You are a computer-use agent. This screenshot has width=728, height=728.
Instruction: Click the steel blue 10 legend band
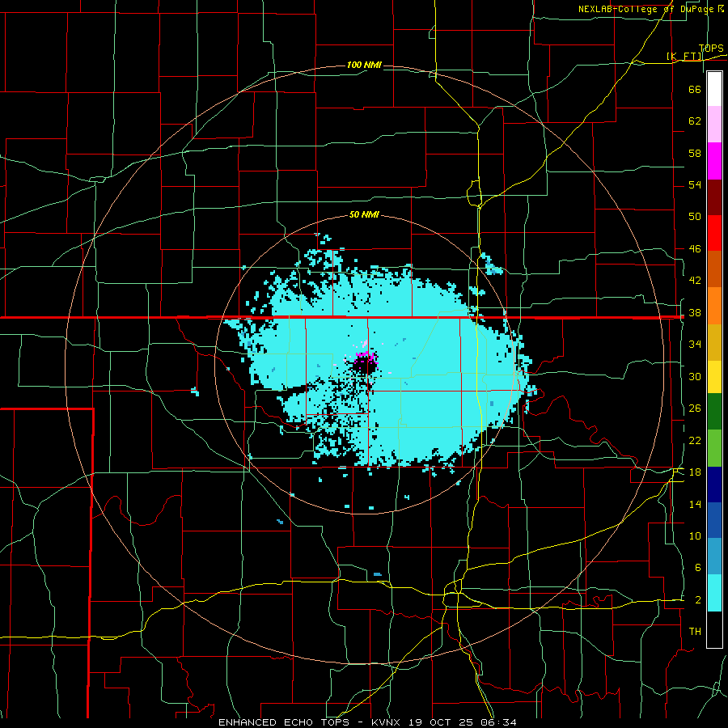pos(714,557)
